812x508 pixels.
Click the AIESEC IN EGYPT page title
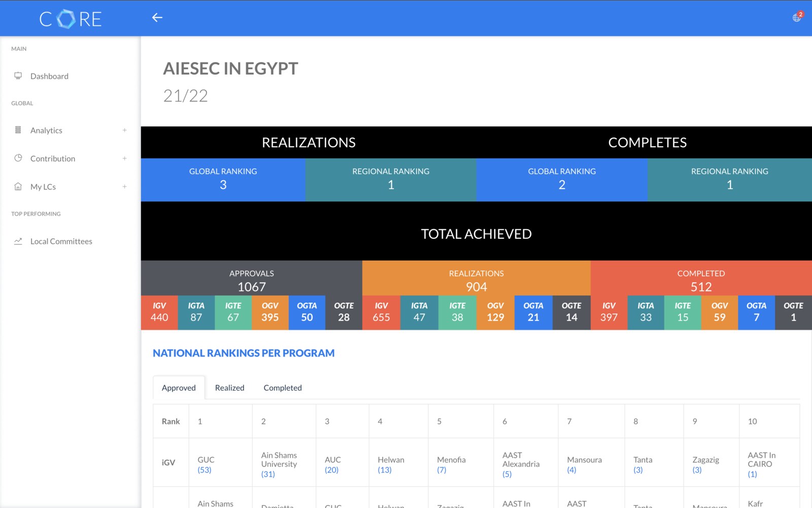tap(230, 69)
